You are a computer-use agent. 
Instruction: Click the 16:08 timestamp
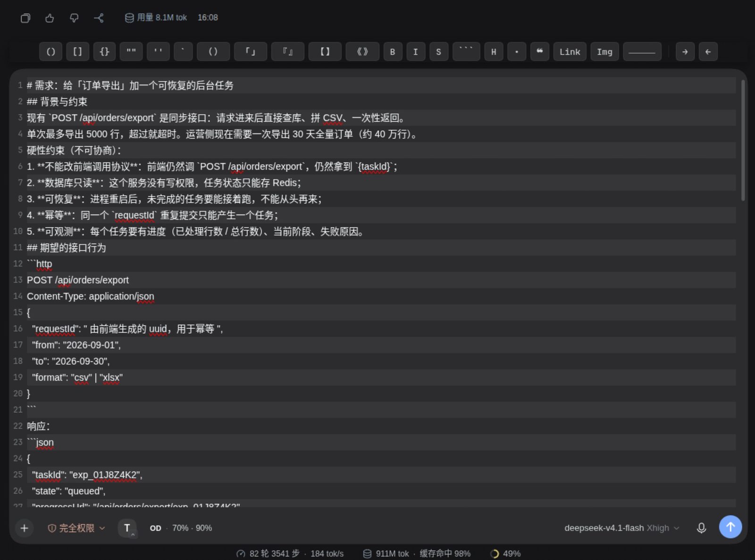pos(208,17)
